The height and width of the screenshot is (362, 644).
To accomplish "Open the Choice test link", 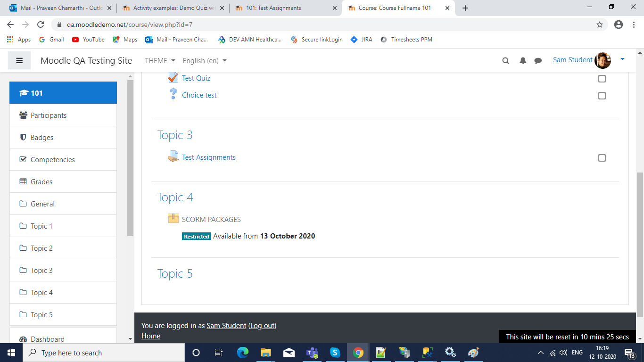I will (x=199, y=95).
